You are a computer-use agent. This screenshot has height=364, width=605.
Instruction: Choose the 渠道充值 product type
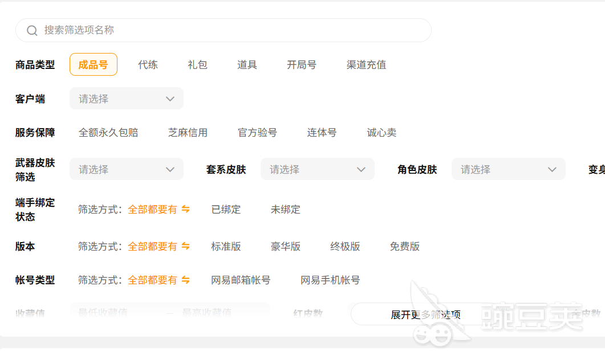click(366, 64)
